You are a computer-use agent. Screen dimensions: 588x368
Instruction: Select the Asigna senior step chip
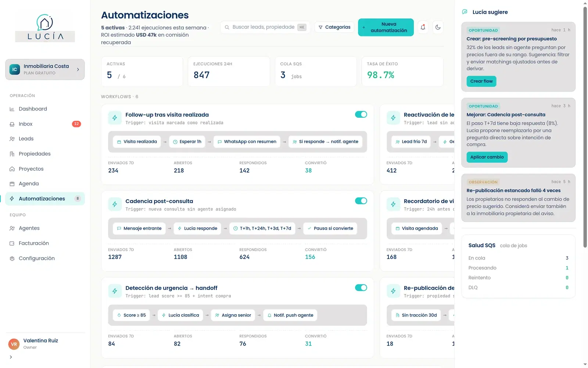pos(233,315)
